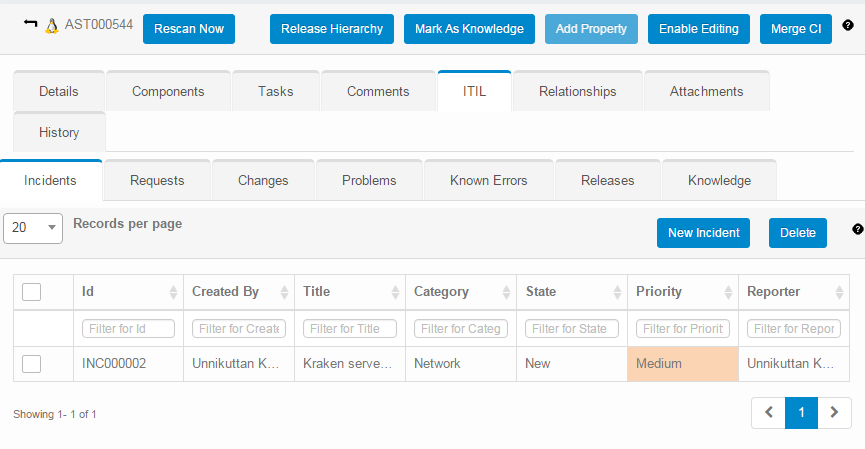Click the Enable Editing button
The height and width of the screenshot is (449, 865).
698,29
